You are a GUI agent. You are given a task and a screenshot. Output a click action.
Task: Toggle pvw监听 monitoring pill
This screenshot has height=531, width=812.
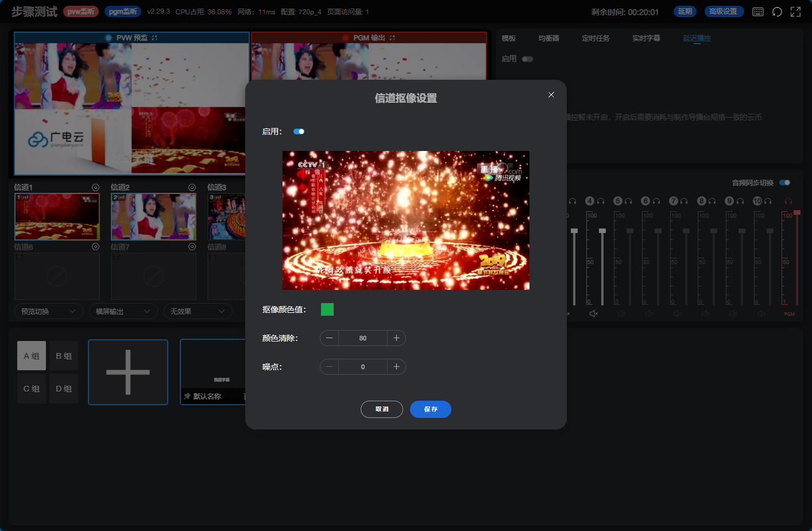click(x=81, y=11)
